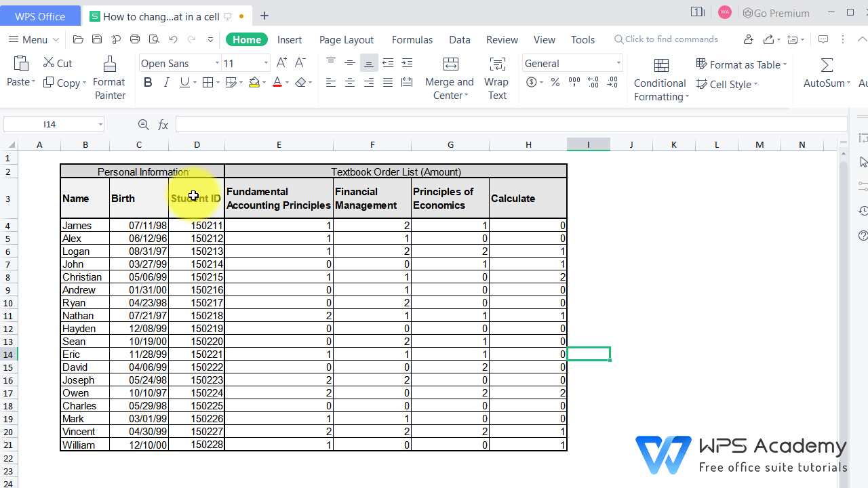Image resolution: width=868 pixels, height=488 pixels.
Task: Click the fx insert function button
Action: coord(163,124)
